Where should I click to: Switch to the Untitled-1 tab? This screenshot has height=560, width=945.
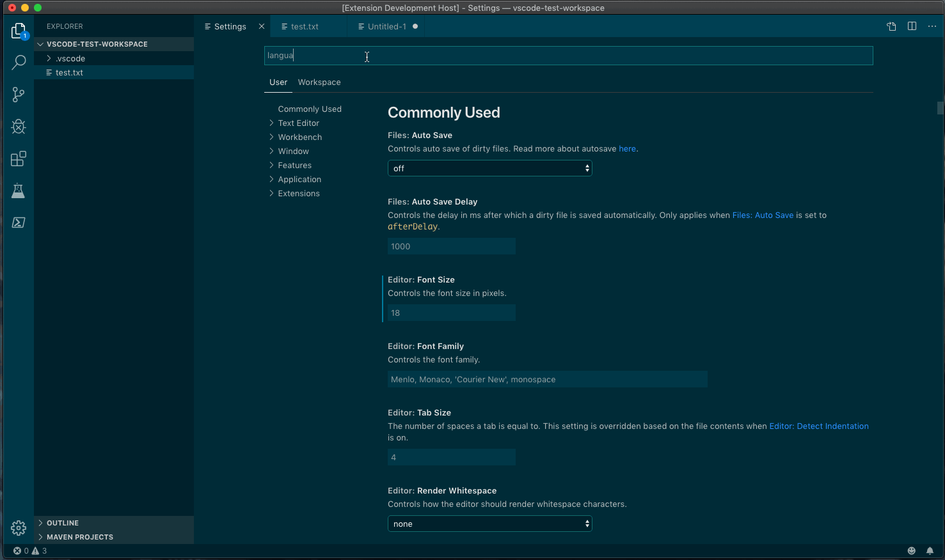coord(387,26)
